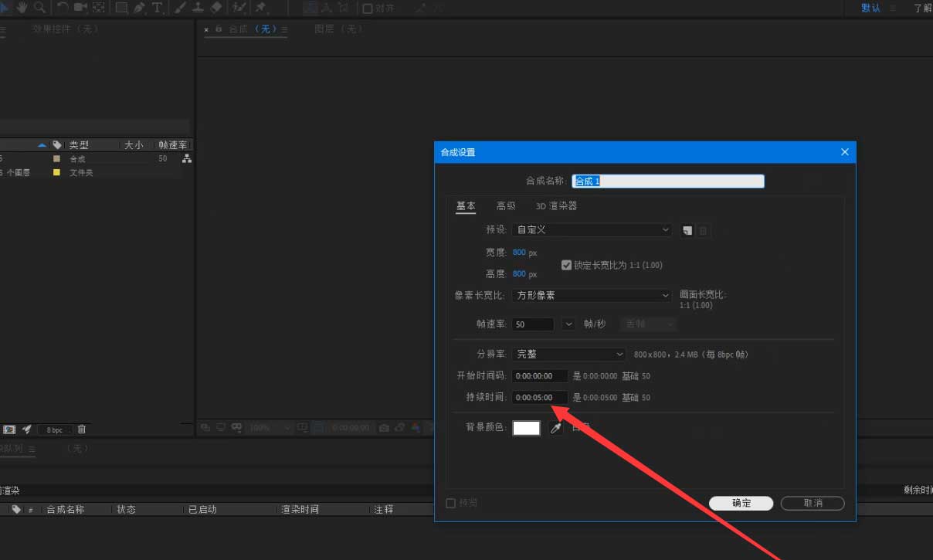Activate the Brush tool

pos(179,8)
